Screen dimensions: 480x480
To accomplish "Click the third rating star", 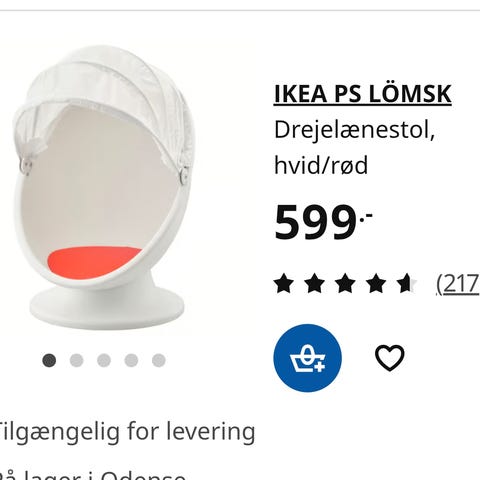I will pyautogui.click(x=345, y=283).
